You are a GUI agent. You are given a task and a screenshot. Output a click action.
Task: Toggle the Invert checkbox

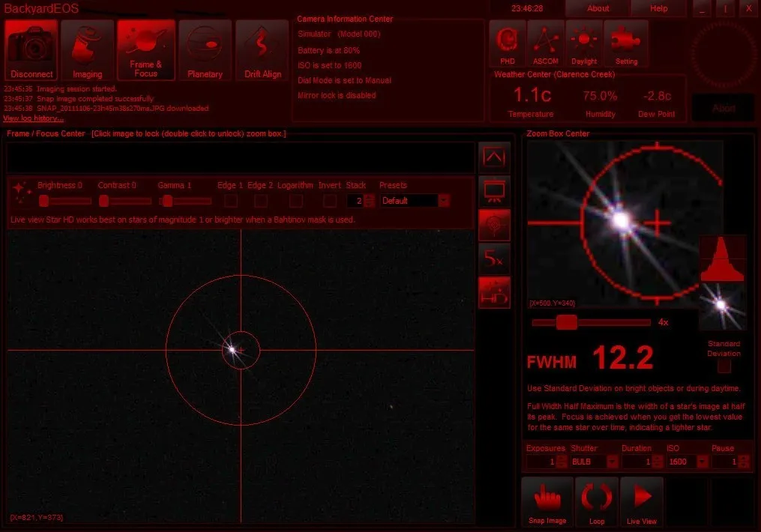point(329,200)
